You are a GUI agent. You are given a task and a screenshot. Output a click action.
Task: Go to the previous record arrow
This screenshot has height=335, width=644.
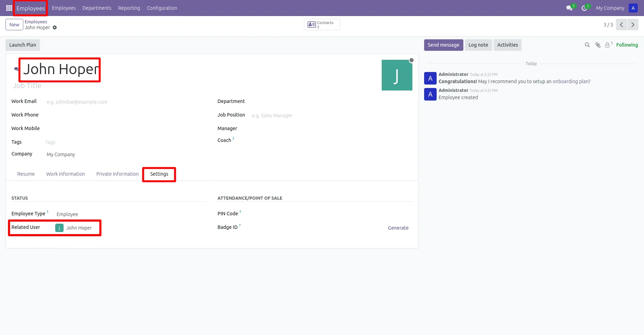(621, 25)
